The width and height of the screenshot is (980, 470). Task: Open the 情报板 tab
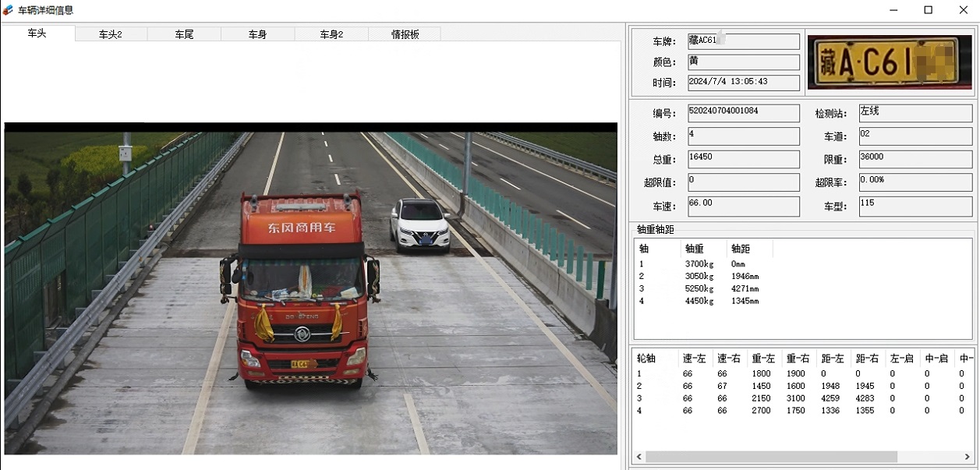point(405,34)
